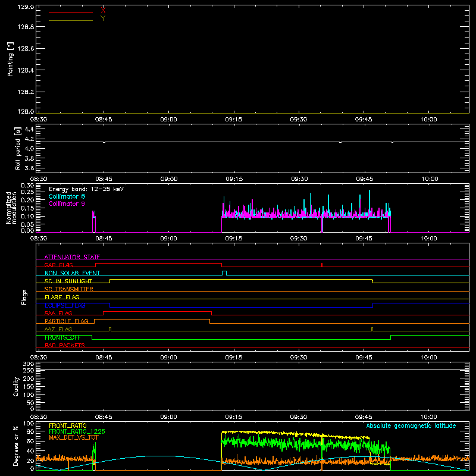
Task: Select the red 'X' legend label
Action: [x=103, y=11]
